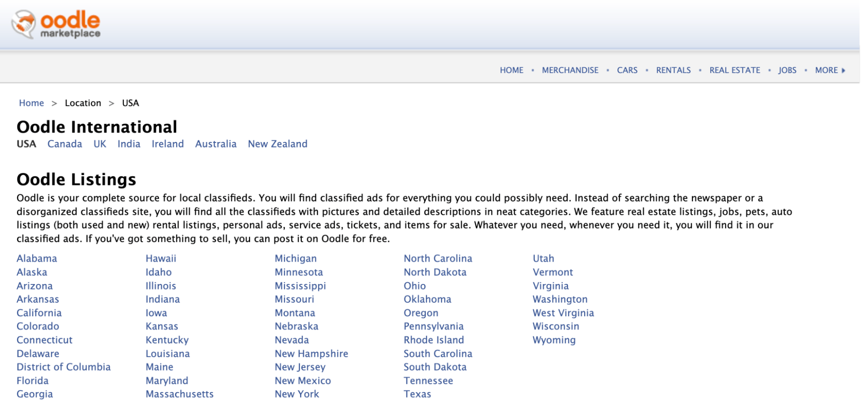Open the Location breadcrumb

pyautogui.click(x=83, y=103)
